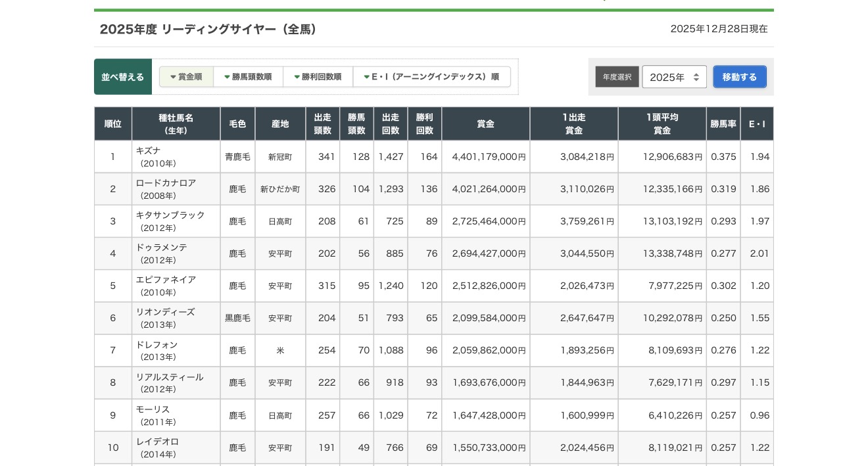Click the green arrow icon beside 勝利回数順
Image resolution: width=868 pixels, height=466 pixels.
coord(297,77)
